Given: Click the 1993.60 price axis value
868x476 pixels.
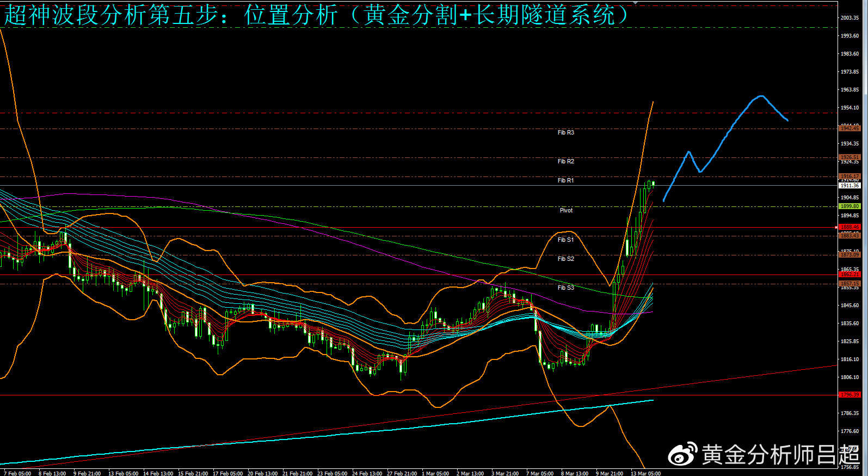Looking at the screenshot, I should click(x=849, y=36).
